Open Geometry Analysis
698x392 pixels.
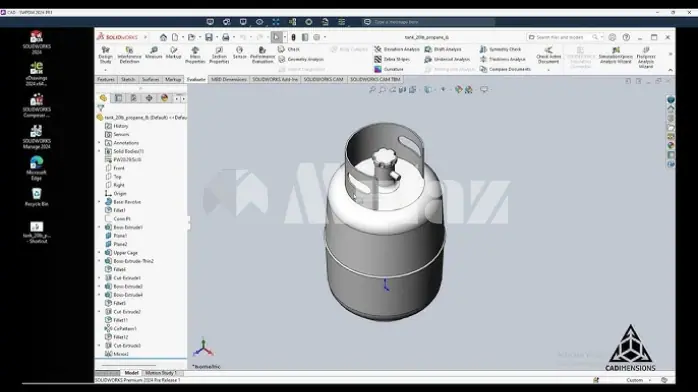click(x=301, y=59)
